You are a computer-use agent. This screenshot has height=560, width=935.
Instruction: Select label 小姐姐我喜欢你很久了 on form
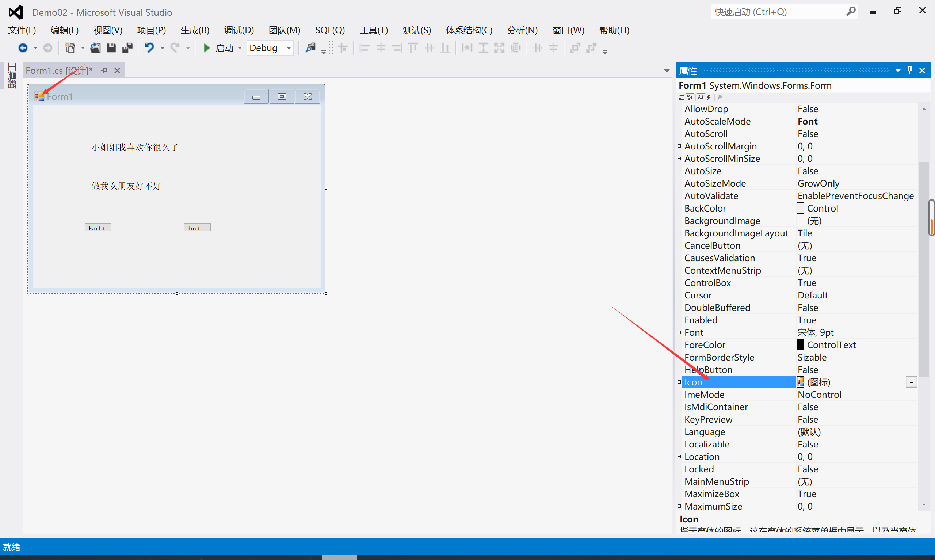(x=135, y=147)
